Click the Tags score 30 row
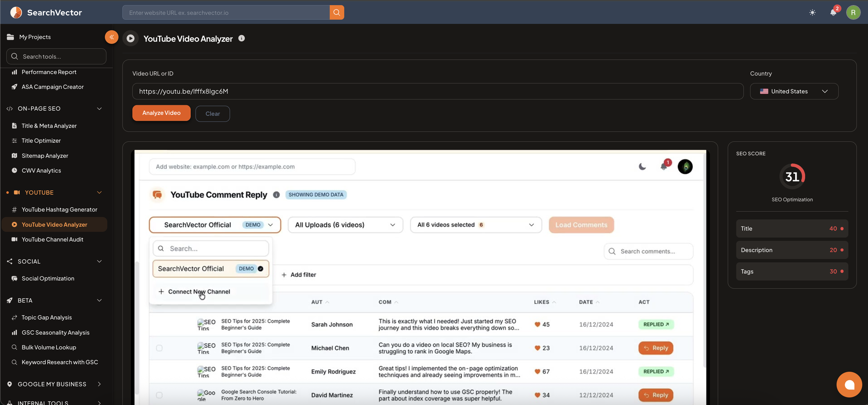The width and height of the screenshot is (868, 405). [792, 271]
